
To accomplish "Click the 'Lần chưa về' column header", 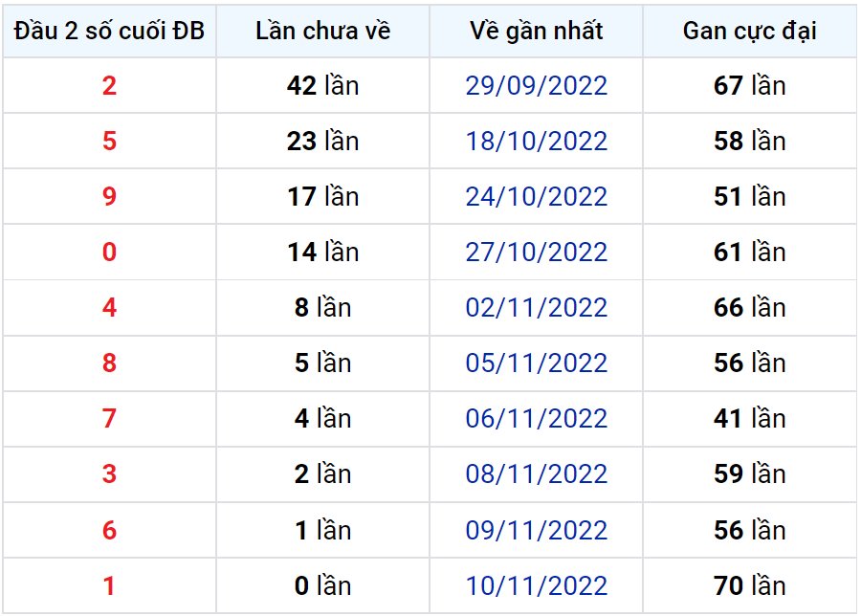I will 323,32.
